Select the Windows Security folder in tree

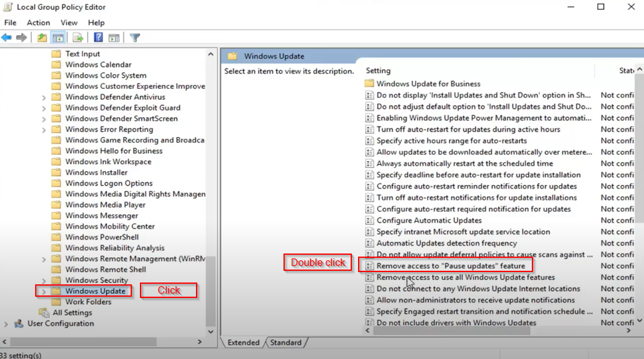pyautogui.click(x=96, y=280)
